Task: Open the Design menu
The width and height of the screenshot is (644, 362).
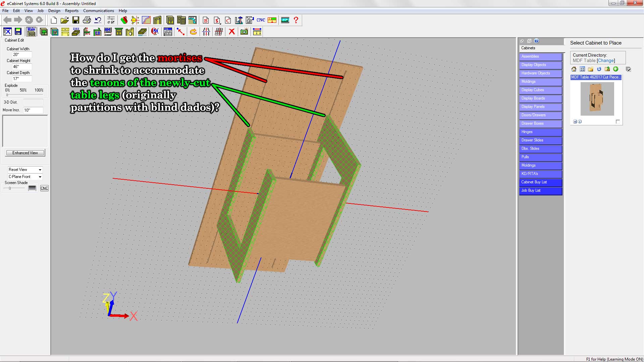Action: 54,11
